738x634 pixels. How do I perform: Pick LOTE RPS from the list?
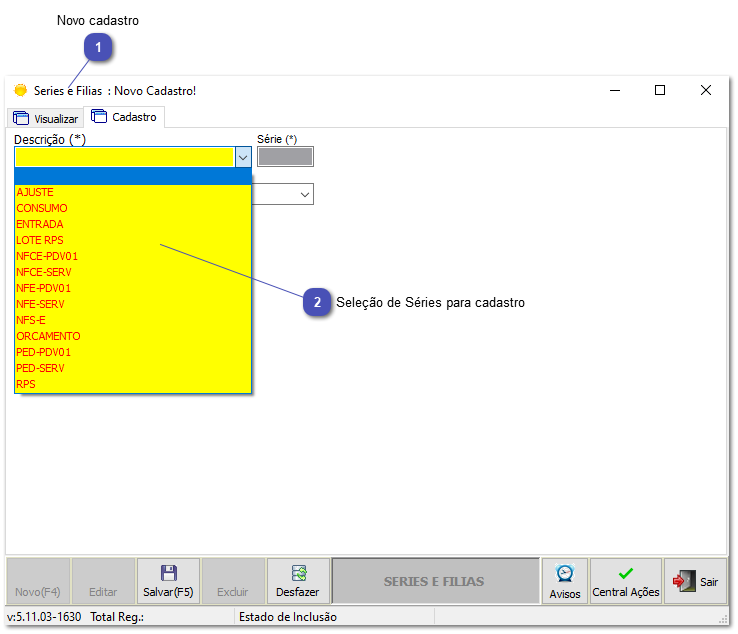(x=133, y=240)
